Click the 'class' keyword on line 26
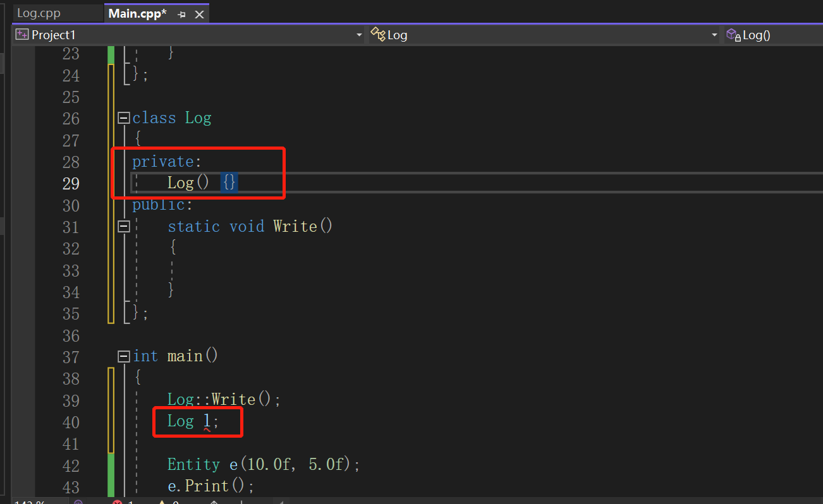Image resolution: width=823 pixels, height=504 pixels. coord(154,118)
